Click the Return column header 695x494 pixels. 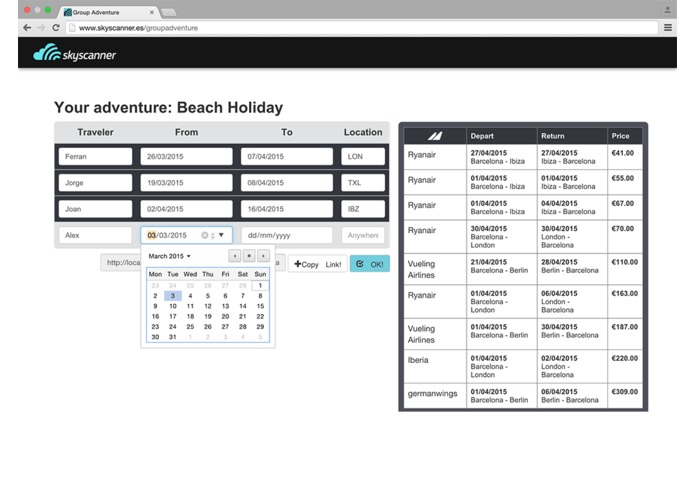point(572,136)
